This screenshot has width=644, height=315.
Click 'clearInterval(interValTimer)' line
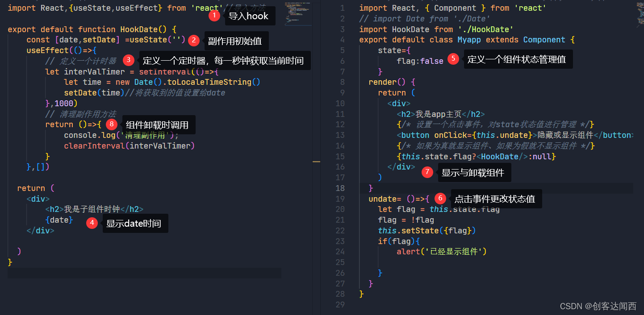click(x=130, y=146)
